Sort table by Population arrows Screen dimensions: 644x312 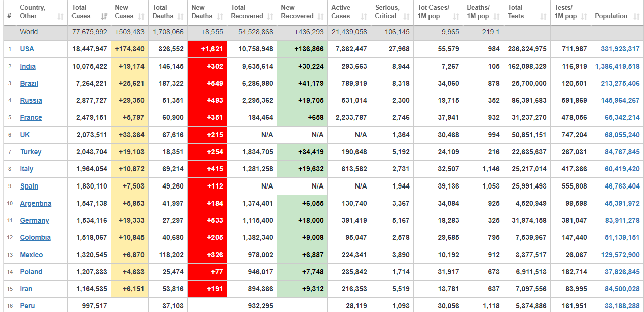(637, 17)
